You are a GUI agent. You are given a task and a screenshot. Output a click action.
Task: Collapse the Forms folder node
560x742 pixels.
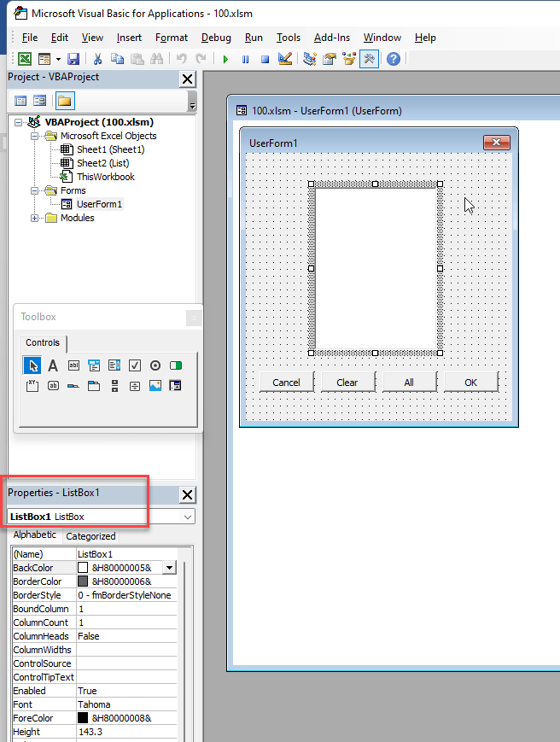coord(34,190)
